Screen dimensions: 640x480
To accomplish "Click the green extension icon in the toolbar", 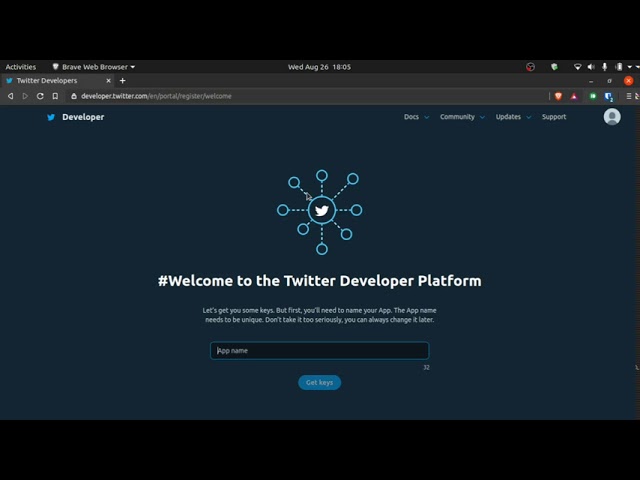I will click(x=593, y=96).
